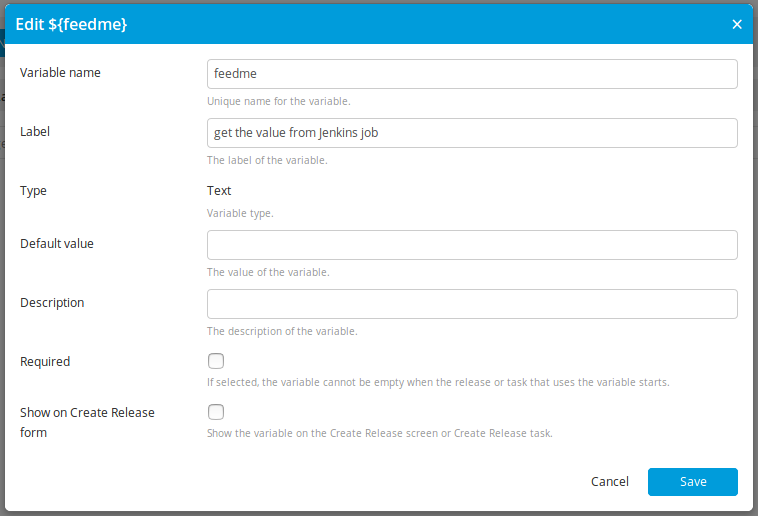Screen dimensions: 758x516
Task: Edit the Label field text
Action: click(472, 133)
